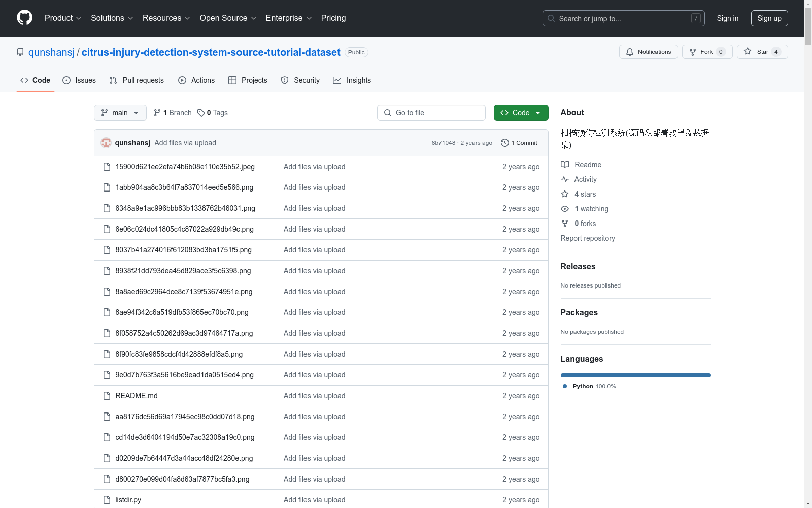Click the Python blue language dot
The width and height of the screenshot is (812, 508).
565,386
